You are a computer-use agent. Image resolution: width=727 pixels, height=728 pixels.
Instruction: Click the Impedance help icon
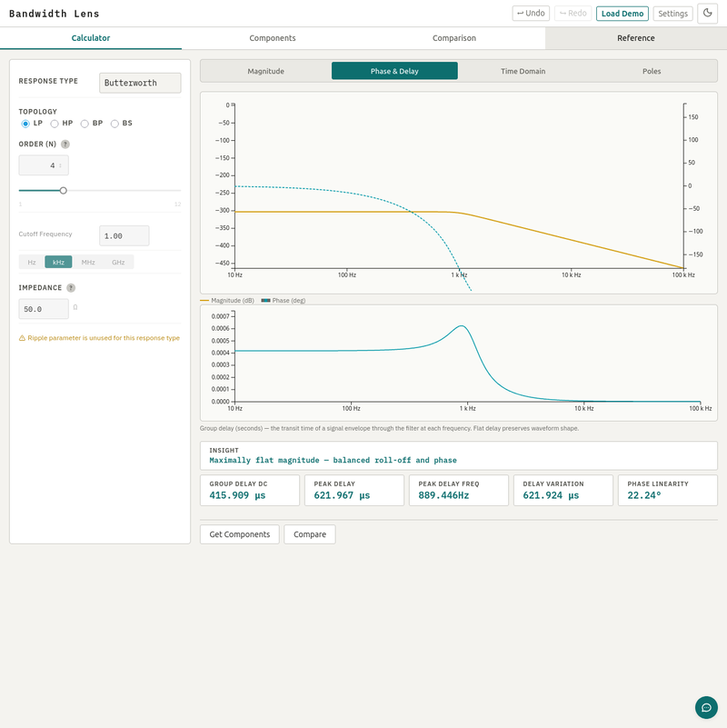[x=71, y=288]
